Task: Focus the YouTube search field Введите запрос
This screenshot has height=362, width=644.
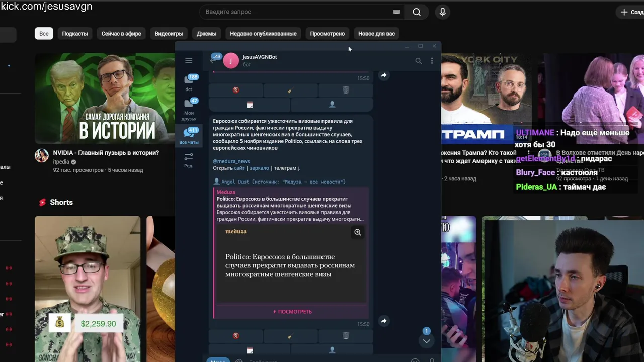Action: point(297,12)
